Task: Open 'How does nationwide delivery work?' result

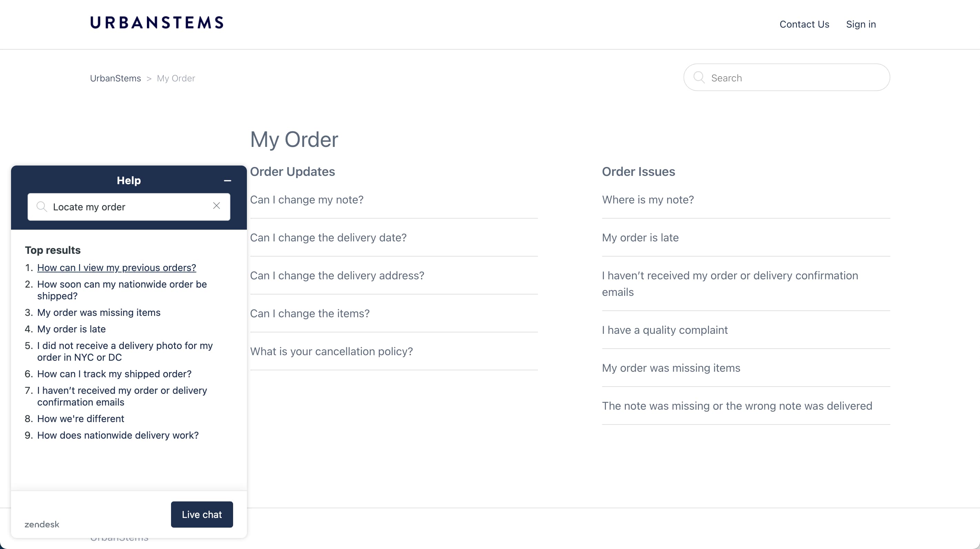Action: [118, 435]
